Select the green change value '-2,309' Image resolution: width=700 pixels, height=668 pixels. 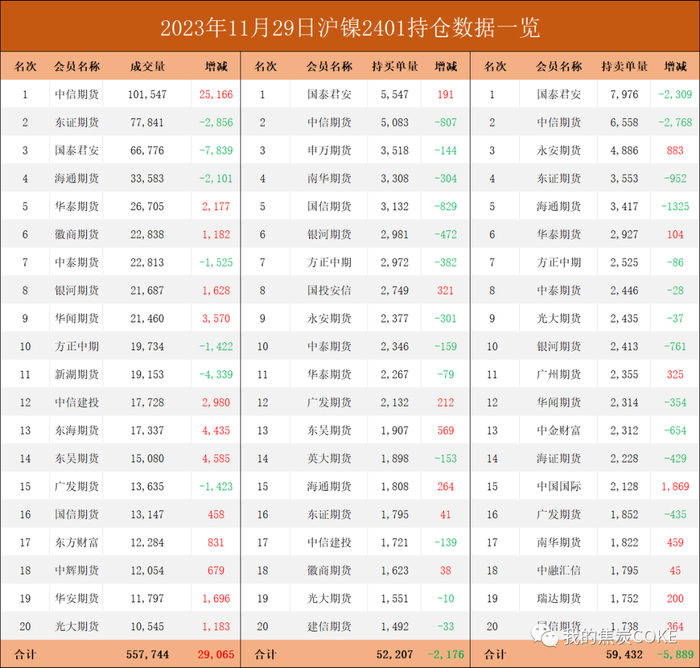[x=675, y=95]
